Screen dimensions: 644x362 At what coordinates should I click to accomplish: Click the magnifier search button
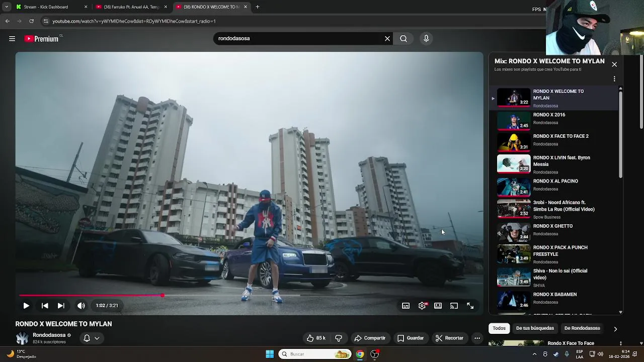pyautogui.click(x=404, y=38)
